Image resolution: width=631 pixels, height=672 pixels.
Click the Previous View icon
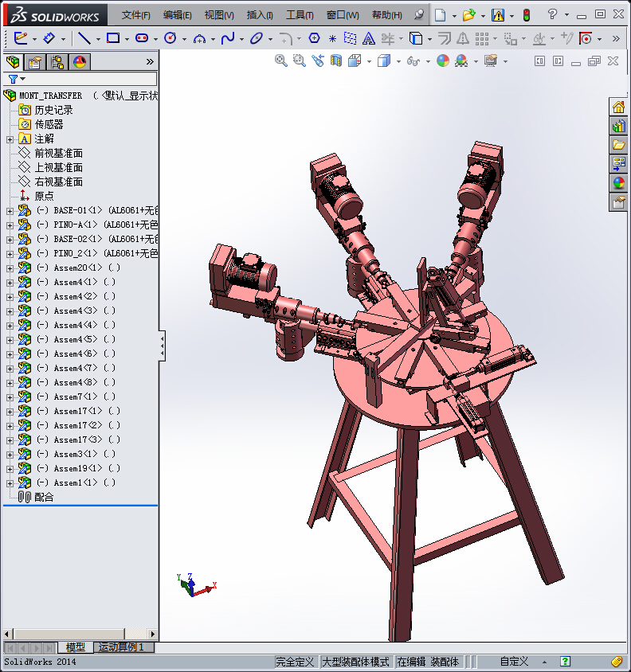[317, 61]
